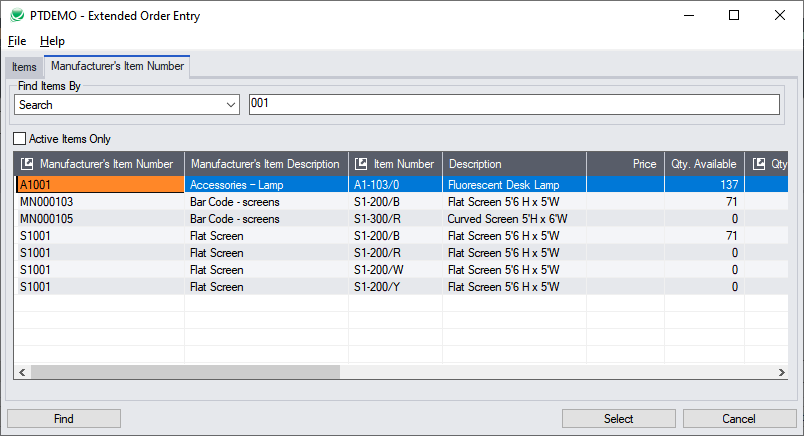Click the horizontal scrollbar thumb
The image size is (804, 436).
[185, 372]
